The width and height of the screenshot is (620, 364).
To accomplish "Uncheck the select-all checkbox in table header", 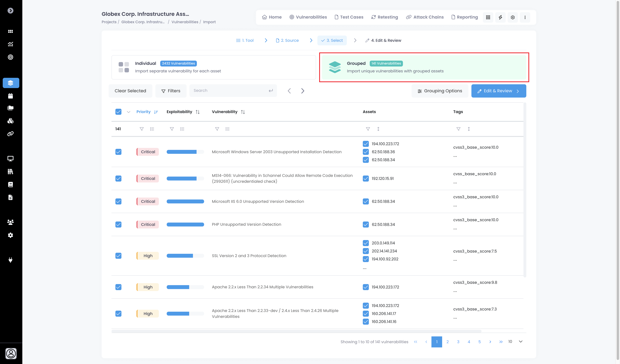I will (x=118, y=112).
